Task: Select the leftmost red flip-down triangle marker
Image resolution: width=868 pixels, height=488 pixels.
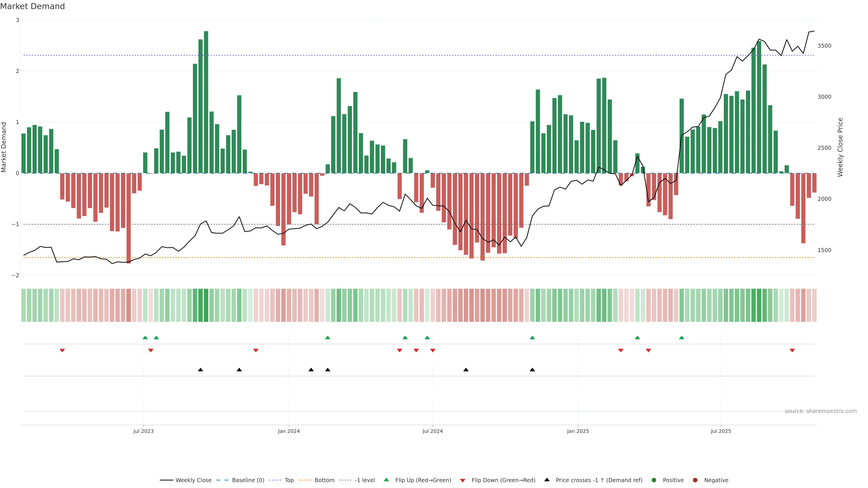Action: pyautogui.click(x=62, y=351)
